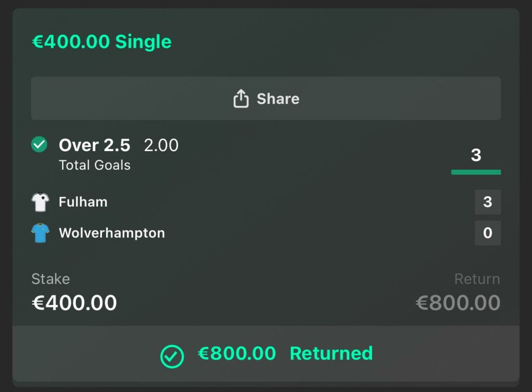The height and width of the screenshot is (392, 532).
Task: Click the Fulham team name
Action: click(83, 202)
